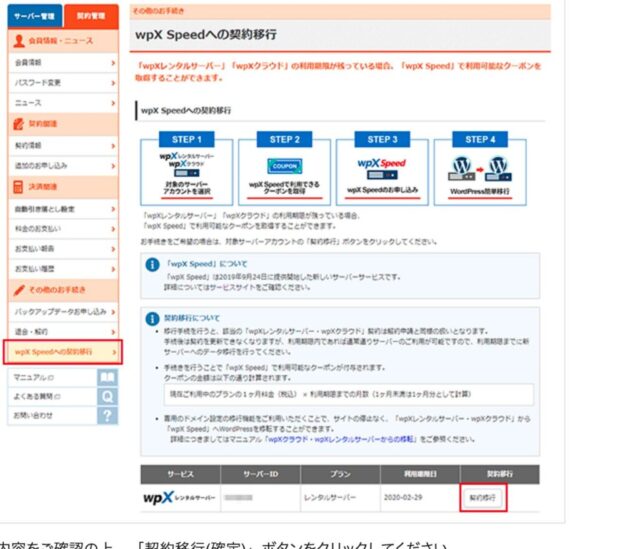Click the プラン column header
Image resolution: width=640 pixels, height=549 pixels.
click(x=340, y=474)
